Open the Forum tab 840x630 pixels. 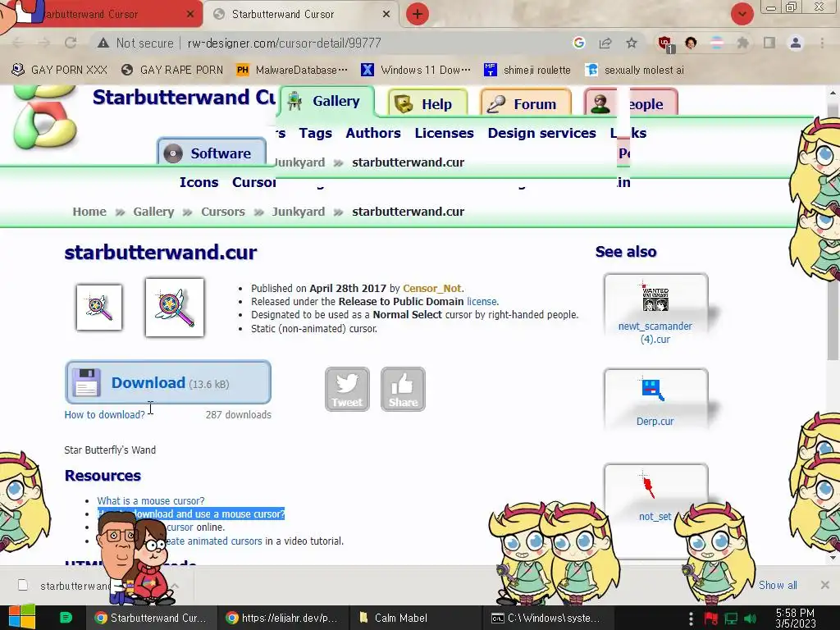(526, 104)
